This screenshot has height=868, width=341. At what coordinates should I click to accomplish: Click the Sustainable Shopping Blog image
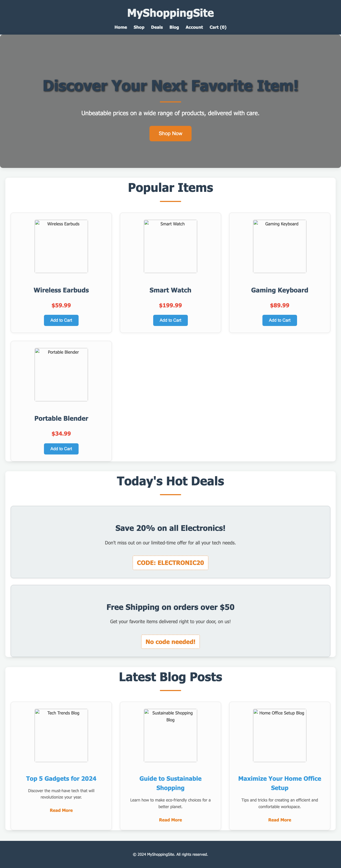click(x=170, y=735)
